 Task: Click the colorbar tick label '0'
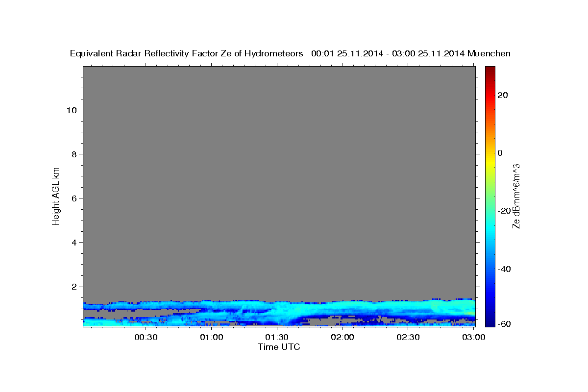(x=500, y=153)
